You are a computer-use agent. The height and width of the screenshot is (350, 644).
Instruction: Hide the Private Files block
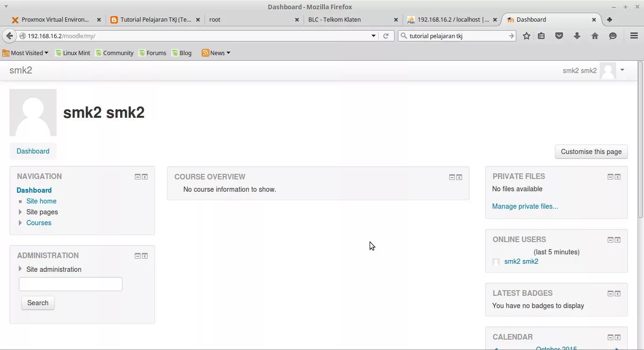[611, 177]
